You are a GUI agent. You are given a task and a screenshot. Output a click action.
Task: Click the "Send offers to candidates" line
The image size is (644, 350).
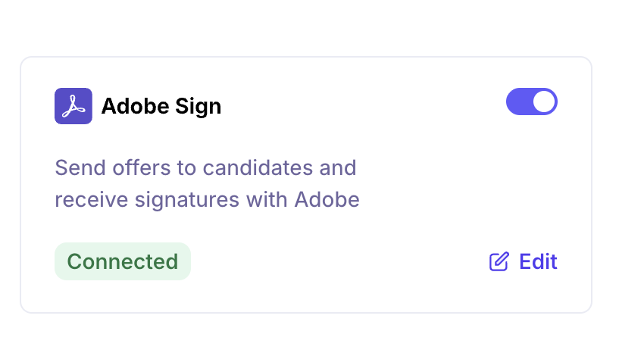point(205,167)
